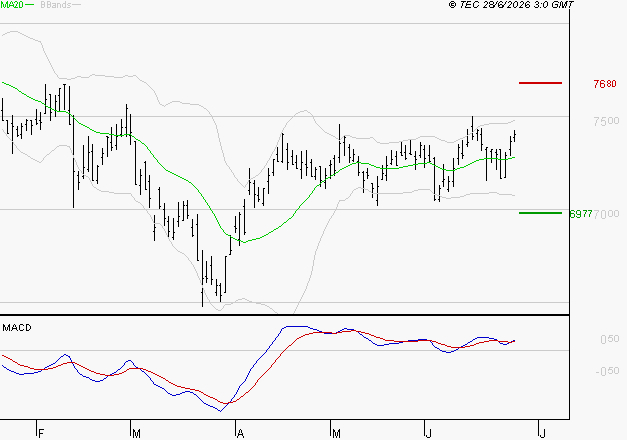Image resolution: width=627 pixels, height=440 pixels.
Task: Click the MACD 050 axis label
Action: (x=610, y=339)
